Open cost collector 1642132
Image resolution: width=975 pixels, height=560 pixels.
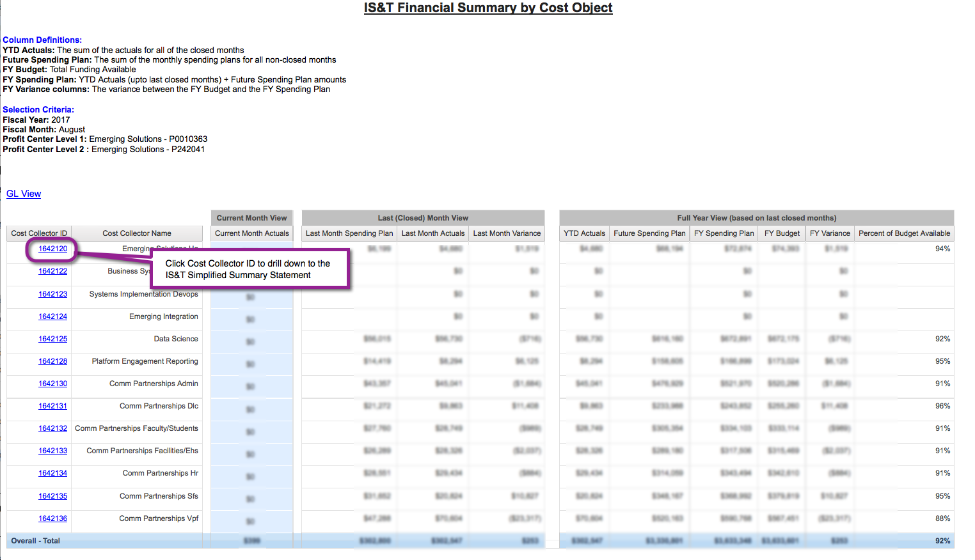(52, 428)
